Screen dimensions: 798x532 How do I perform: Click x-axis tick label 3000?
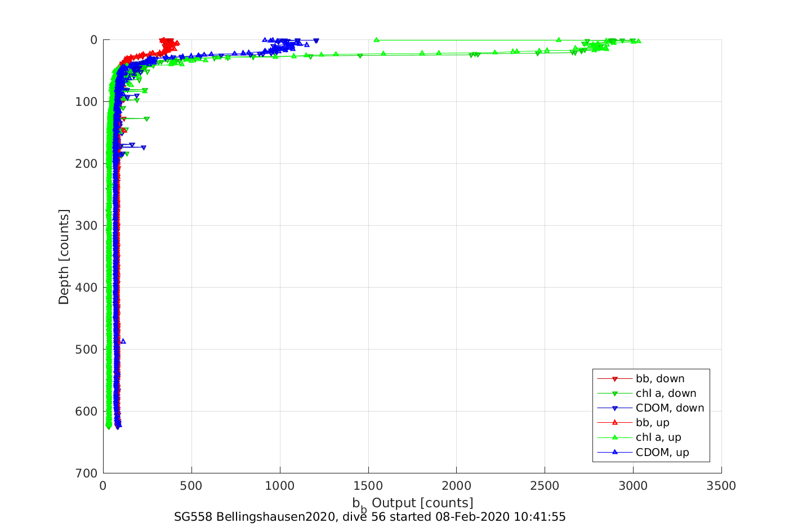[x=633, y=486]
